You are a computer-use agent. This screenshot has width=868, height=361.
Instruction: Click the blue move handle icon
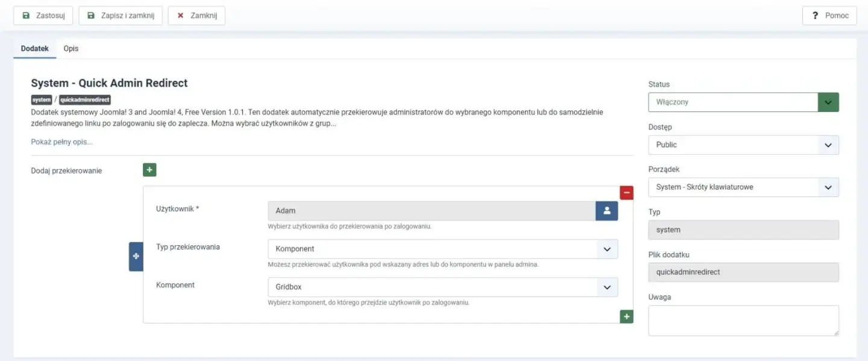tap(136, 257)
